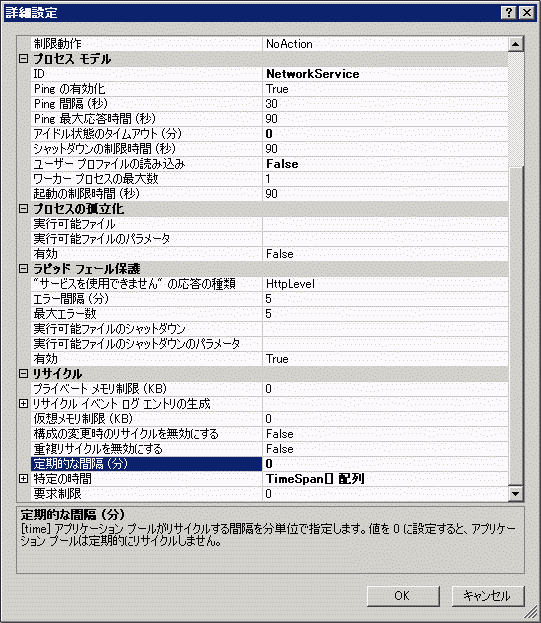Click ワーカー プロセスの最大数 value 1

click(x=385, y=179)
